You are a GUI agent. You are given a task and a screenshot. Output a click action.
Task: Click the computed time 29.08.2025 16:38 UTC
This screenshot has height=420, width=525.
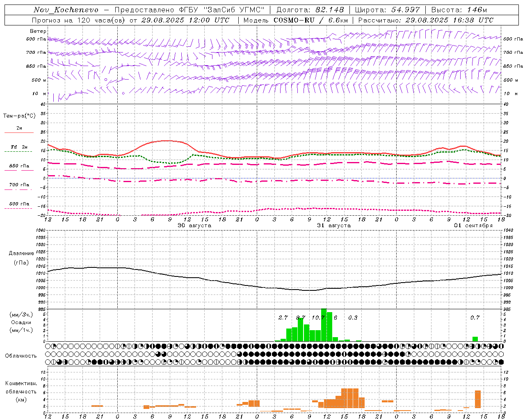coord(450,20)
